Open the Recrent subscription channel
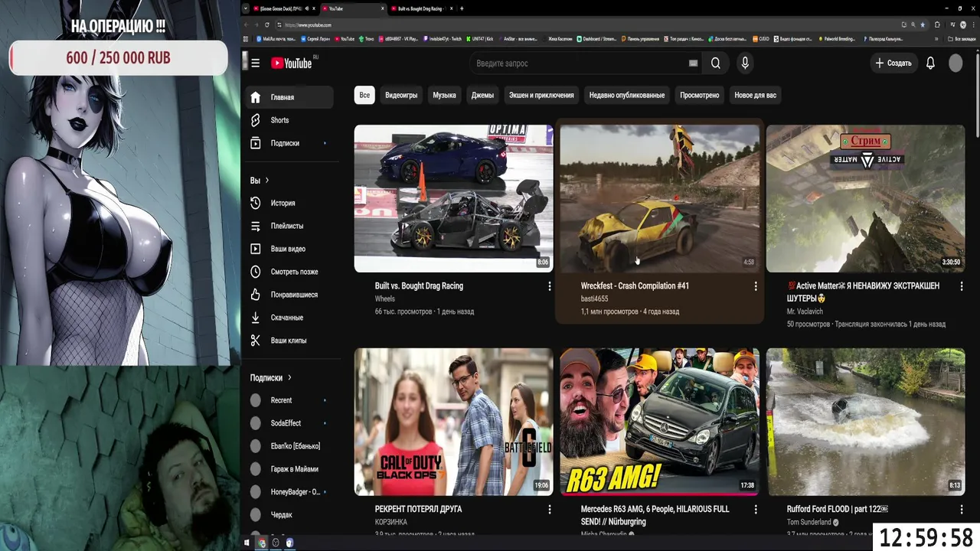The height and width of the screenshot is (551, 980). pyautogui.click(x=289, y=400)
